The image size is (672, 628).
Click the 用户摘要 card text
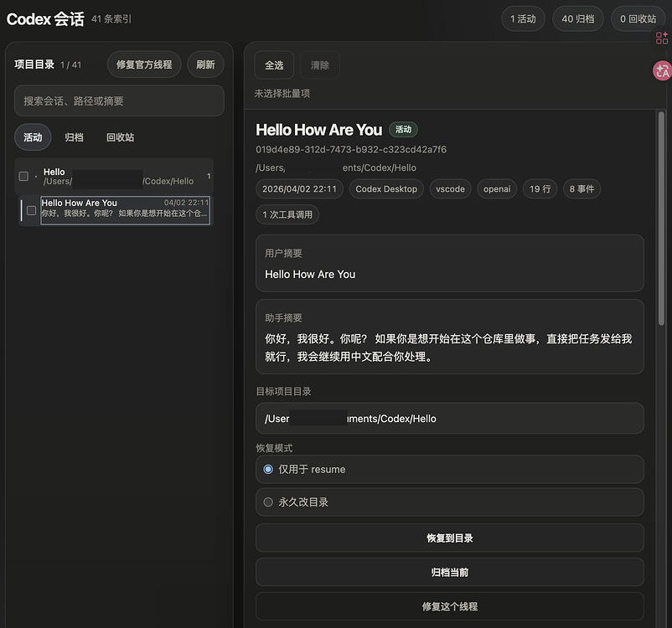click(310, 274)
